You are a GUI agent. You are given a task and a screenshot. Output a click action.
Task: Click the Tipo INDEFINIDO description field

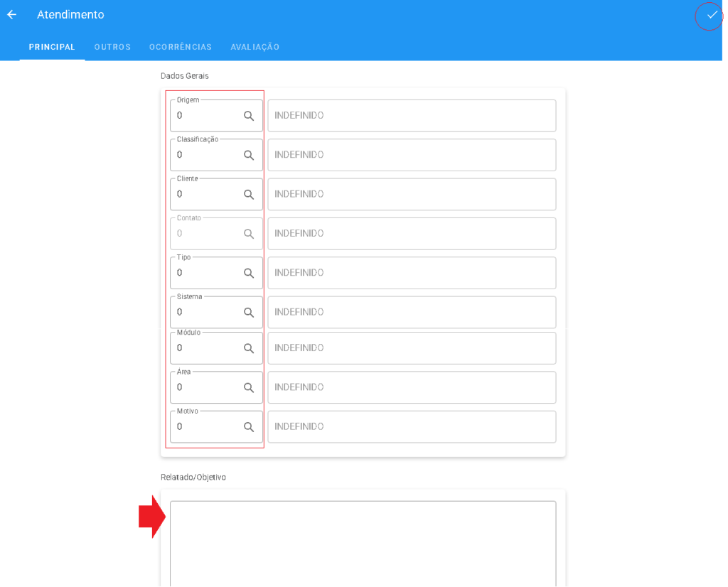(412, 273)
